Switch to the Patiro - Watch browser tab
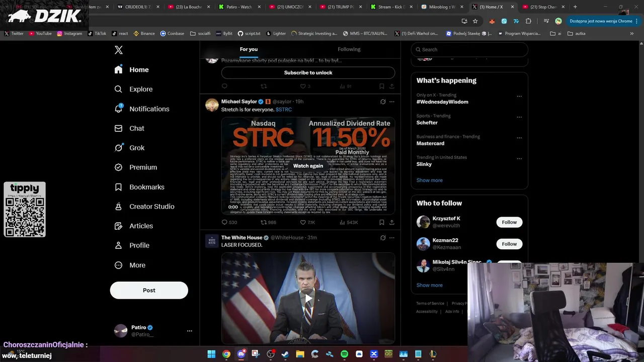The height and width of the screenshot is (362, 644). point(239,7)
